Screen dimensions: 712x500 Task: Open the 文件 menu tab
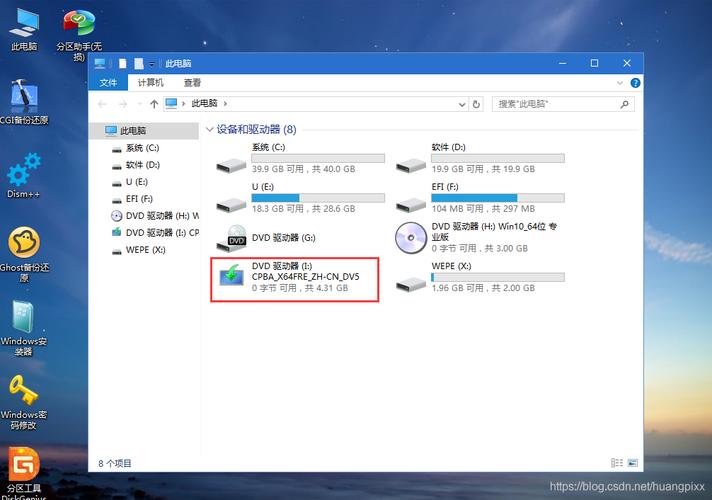pos(108,83)
